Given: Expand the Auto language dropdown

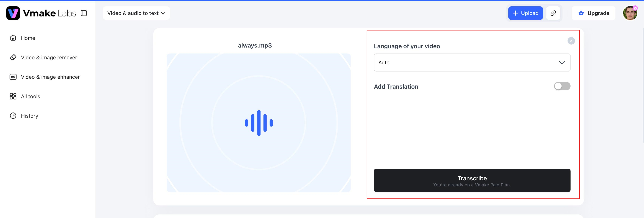Looking at the screenshot, I should pos(472,62).
